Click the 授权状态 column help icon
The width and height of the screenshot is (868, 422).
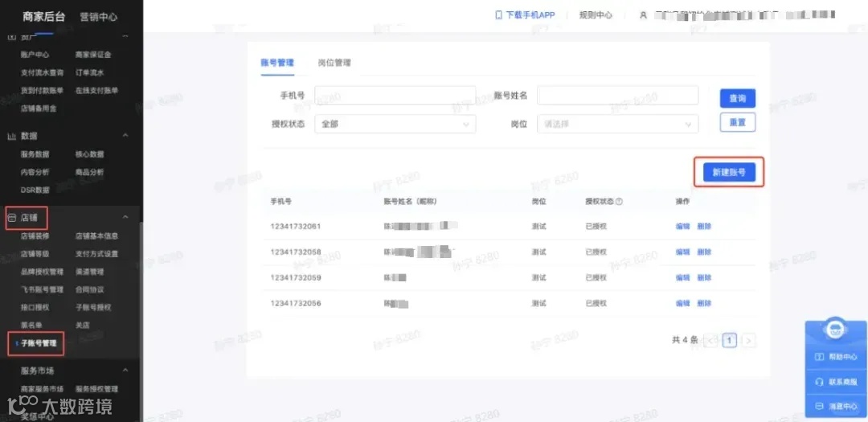(620, 202)
